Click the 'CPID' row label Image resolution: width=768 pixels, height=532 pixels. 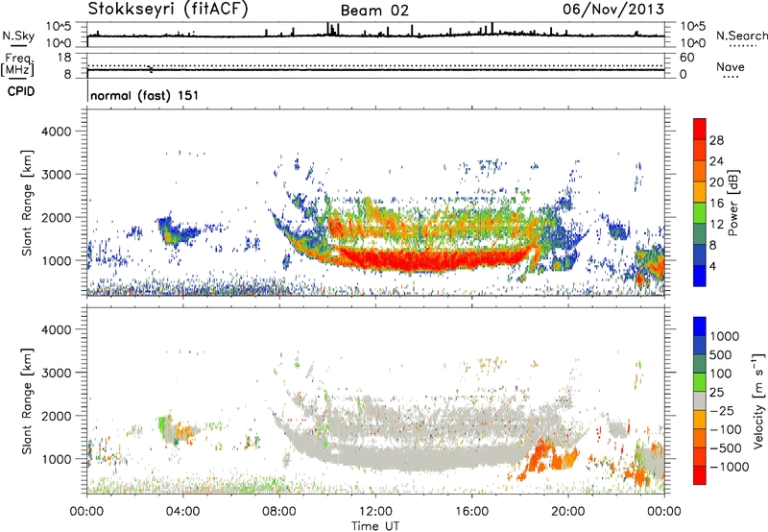click(21, 91)
